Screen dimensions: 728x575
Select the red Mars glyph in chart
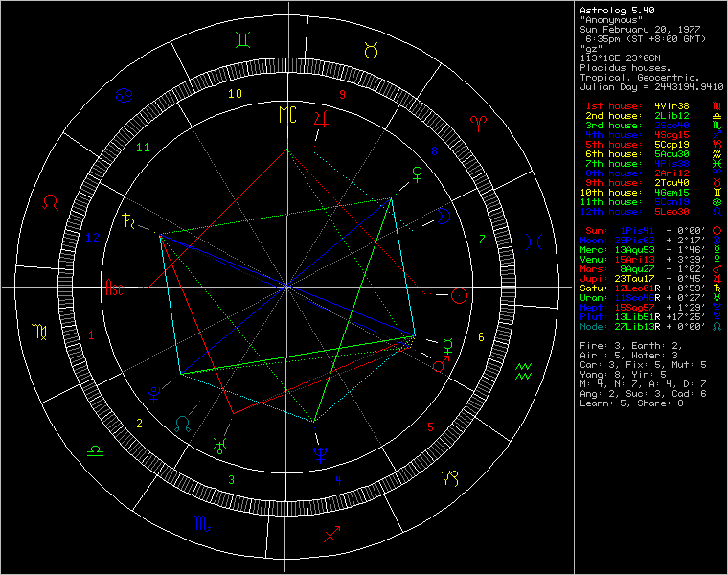coord(441,365)
